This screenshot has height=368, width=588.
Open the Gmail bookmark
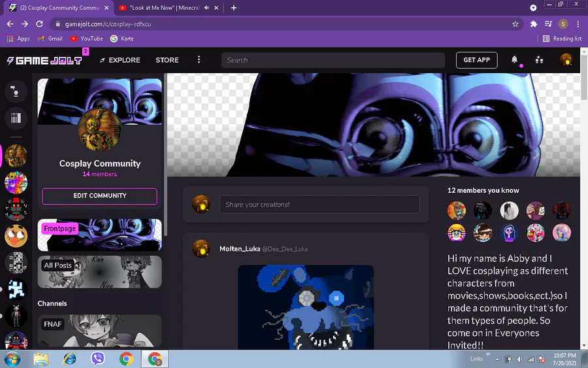[x=50, y=39]
